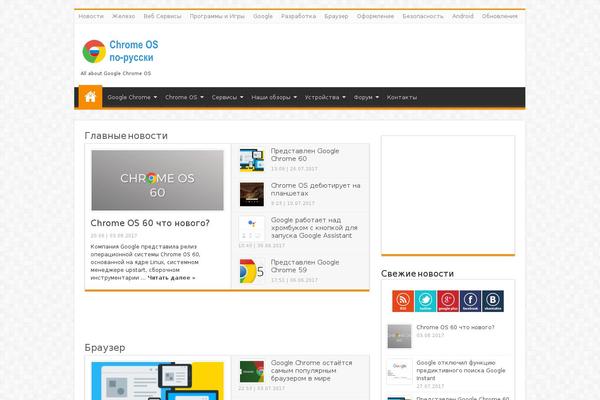Expand the Сервисы nav dropdown
The height and width of the screenshot is (400, 600).
[227, 97]
